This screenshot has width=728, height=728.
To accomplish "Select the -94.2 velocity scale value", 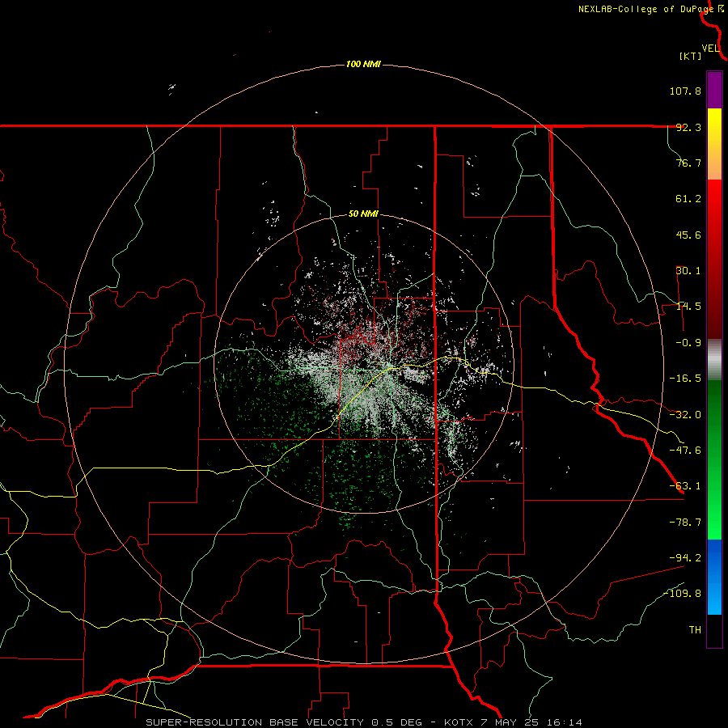I will [x=685, y=557].
